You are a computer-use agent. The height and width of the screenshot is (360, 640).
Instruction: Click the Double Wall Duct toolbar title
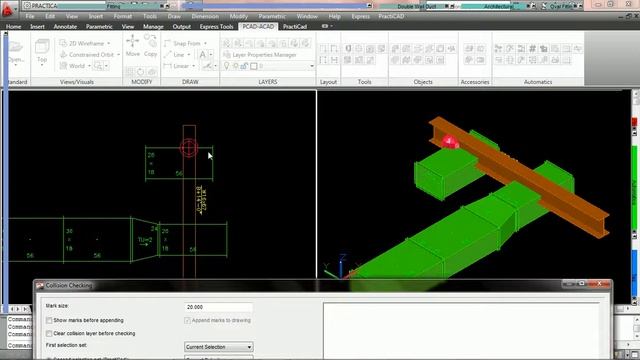pos(416,6)
